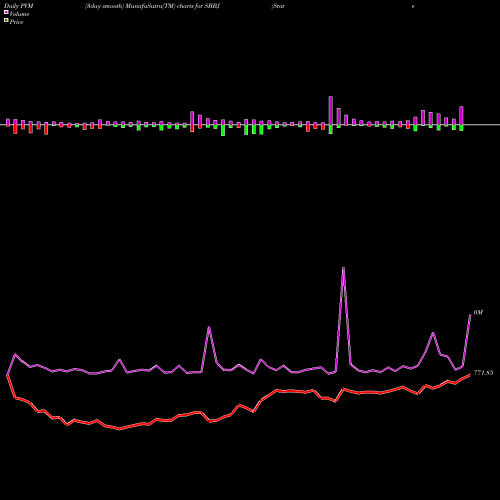Click the red-green Price legend swatch
The image size is (500, 500).
(x=6, y=21)
